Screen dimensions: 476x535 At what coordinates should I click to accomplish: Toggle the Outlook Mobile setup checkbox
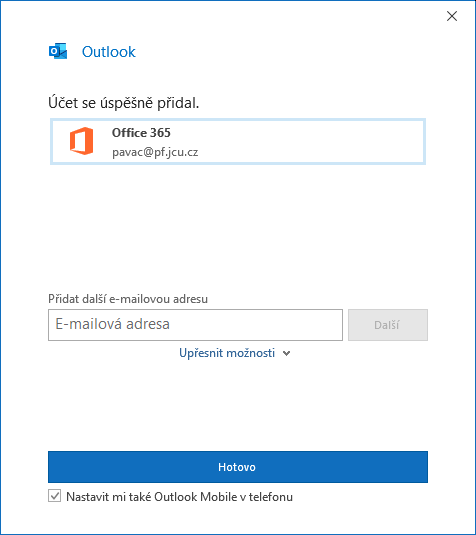[55, 496]
